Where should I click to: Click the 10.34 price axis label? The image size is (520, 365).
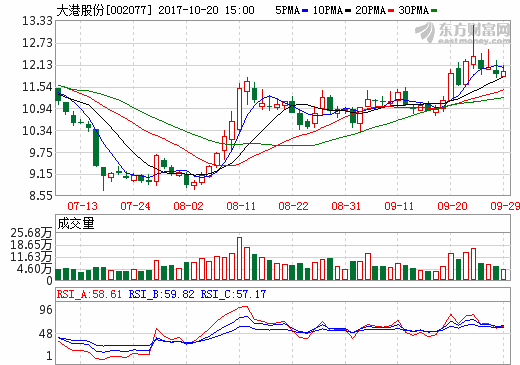click(x=37, y=131)
